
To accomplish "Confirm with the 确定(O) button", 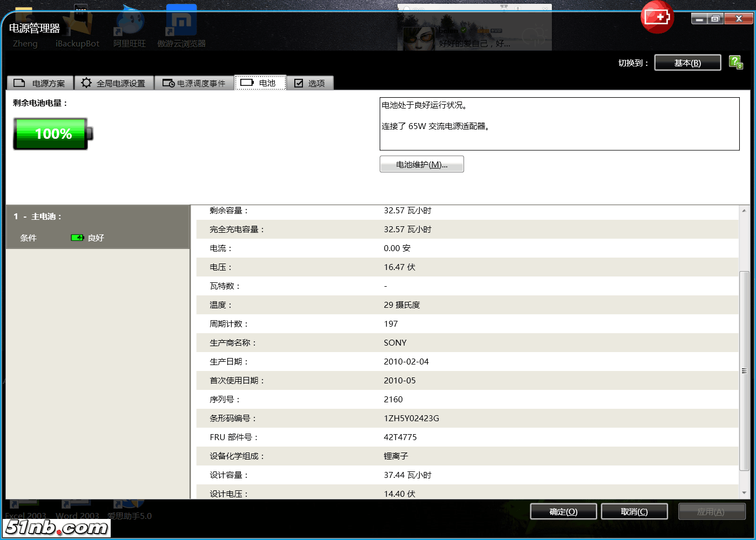I will [563, 511].
